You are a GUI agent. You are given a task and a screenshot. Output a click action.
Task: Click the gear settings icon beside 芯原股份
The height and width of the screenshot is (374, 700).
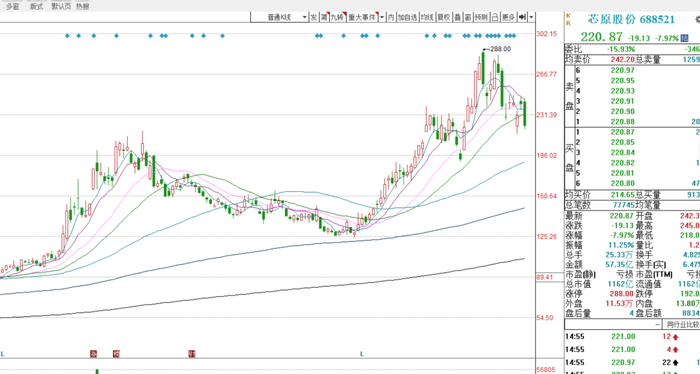pos(698,19)
